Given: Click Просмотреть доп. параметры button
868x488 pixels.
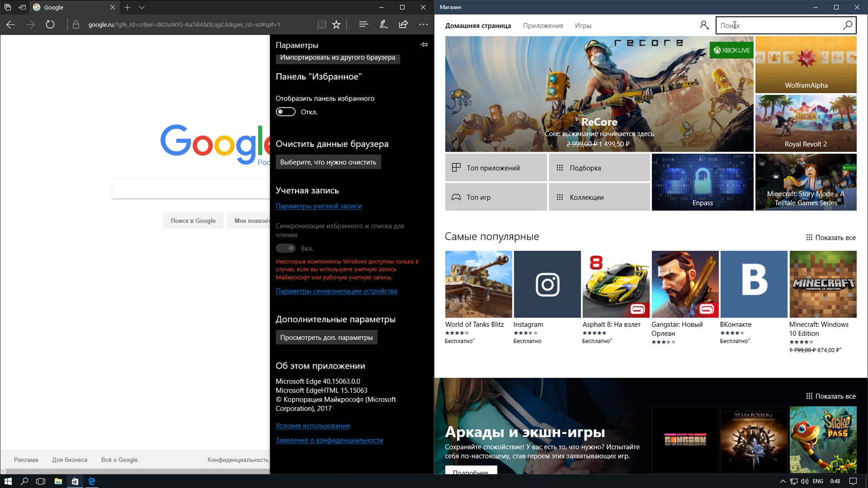Looking at the screenshot, I should (x=326, y=337).
